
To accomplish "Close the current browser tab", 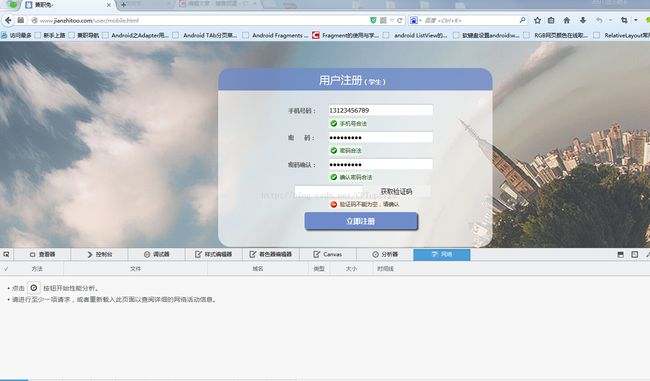I will click(x=109, y=5).
